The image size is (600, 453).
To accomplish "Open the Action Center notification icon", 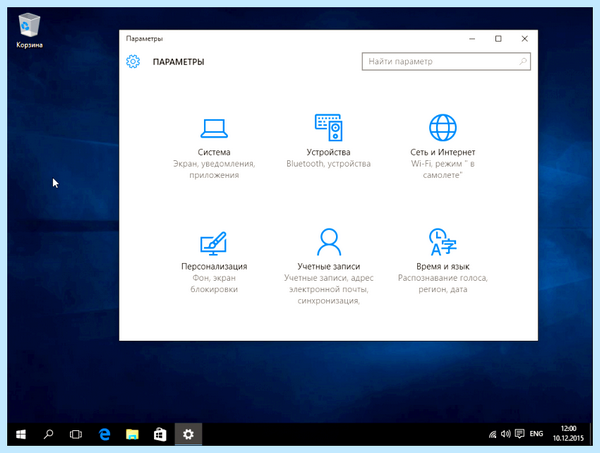I will coord(519,434).
